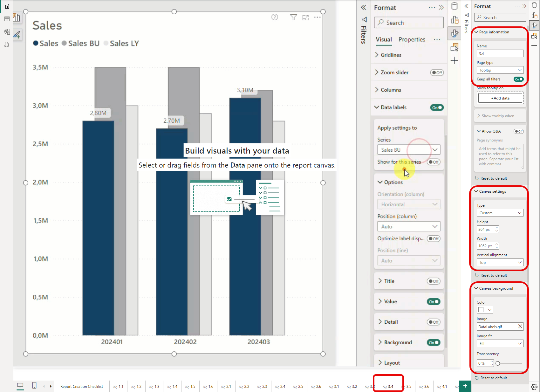Add a new page with green plus button
This screenshot has width=540, height=392.
[465, 386]
